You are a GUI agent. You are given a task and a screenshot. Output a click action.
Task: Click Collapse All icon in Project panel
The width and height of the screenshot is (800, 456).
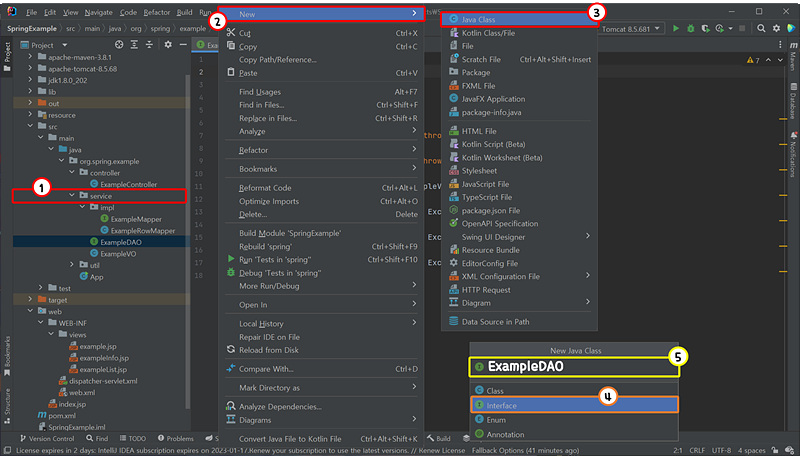pyautogui.click(x=149, y=45)
